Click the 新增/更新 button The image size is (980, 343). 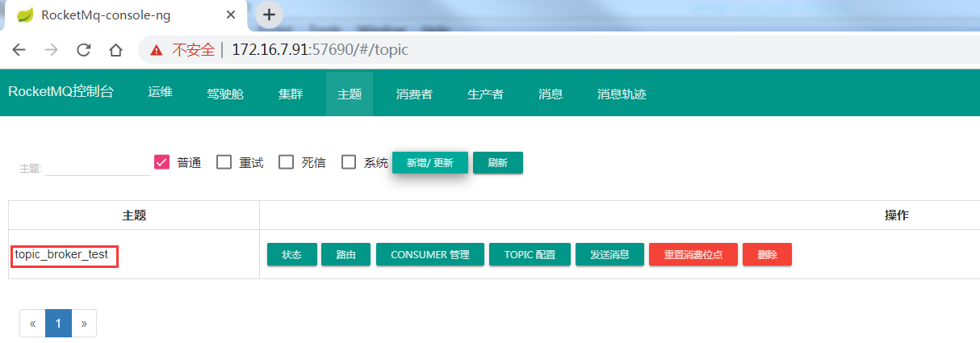[430, 162]
